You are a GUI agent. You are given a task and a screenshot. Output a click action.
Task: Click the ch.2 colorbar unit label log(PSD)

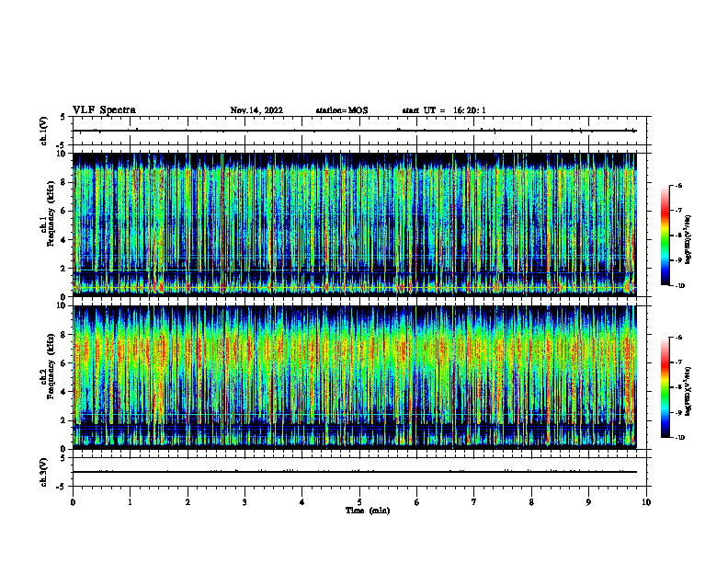pos(688,391)
